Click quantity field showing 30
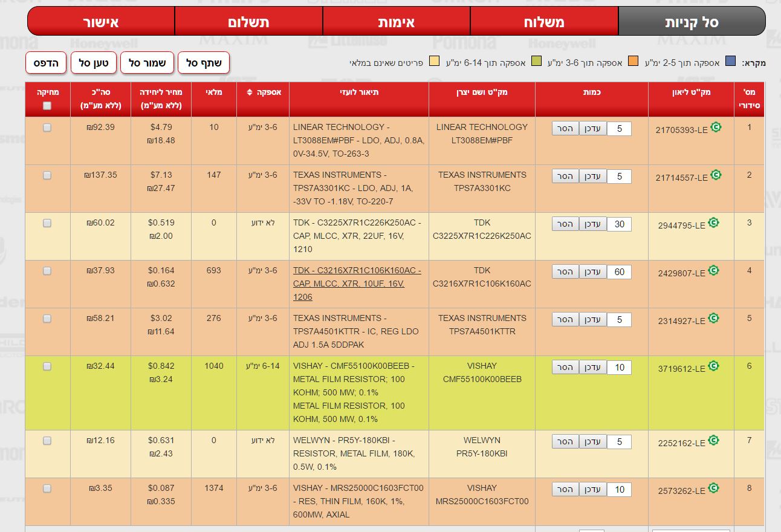781x532 pixels. coord(620,224)
